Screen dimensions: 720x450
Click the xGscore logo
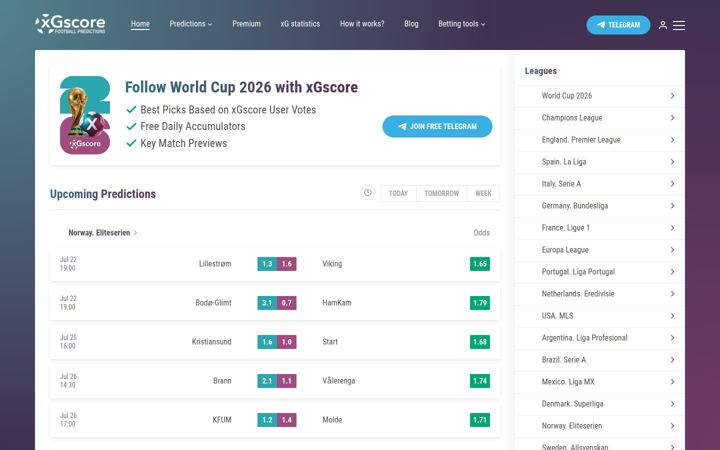click(70, 24)
